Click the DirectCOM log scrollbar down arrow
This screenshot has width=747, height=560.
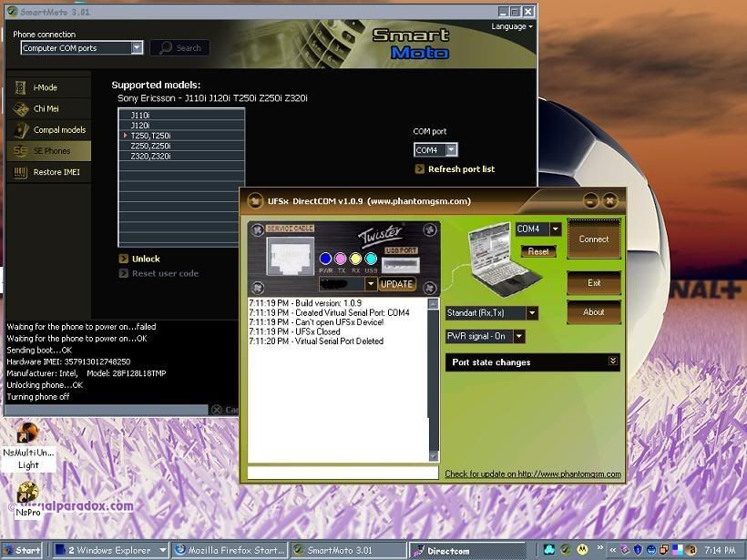point(433,456)
